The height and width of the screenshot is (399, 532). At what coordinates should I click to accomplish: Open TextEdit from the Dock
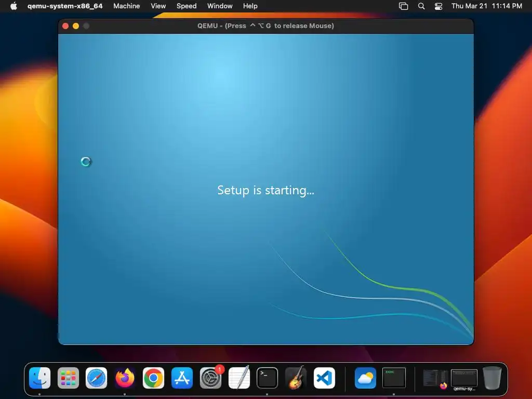tap(239, 378)
